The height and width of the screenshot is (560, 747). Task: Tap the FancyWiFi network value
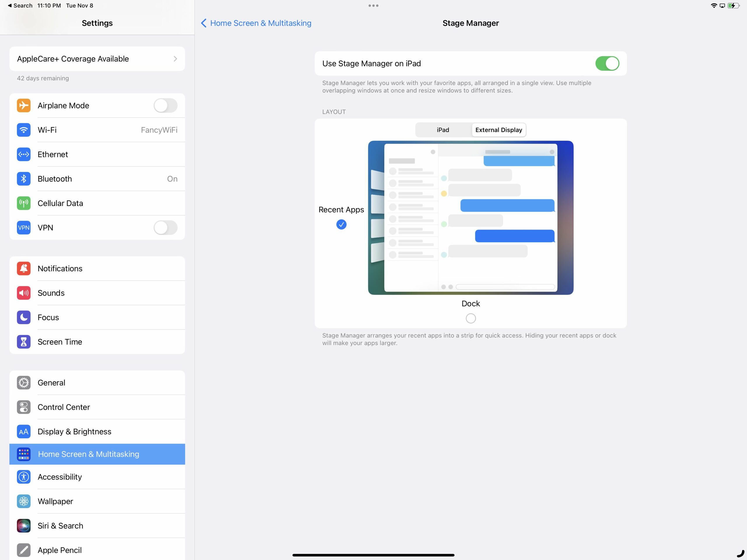coord(159,130)
